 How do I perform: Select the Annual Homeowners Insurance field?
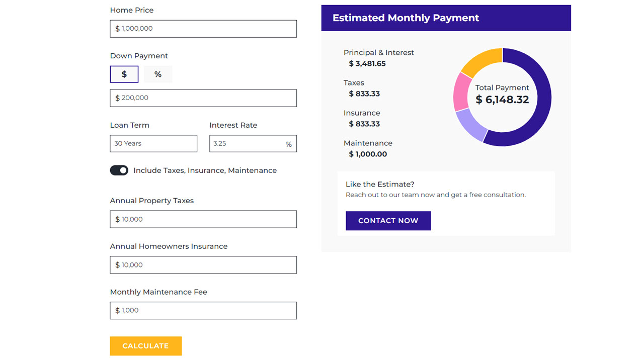tap(203, 265)
